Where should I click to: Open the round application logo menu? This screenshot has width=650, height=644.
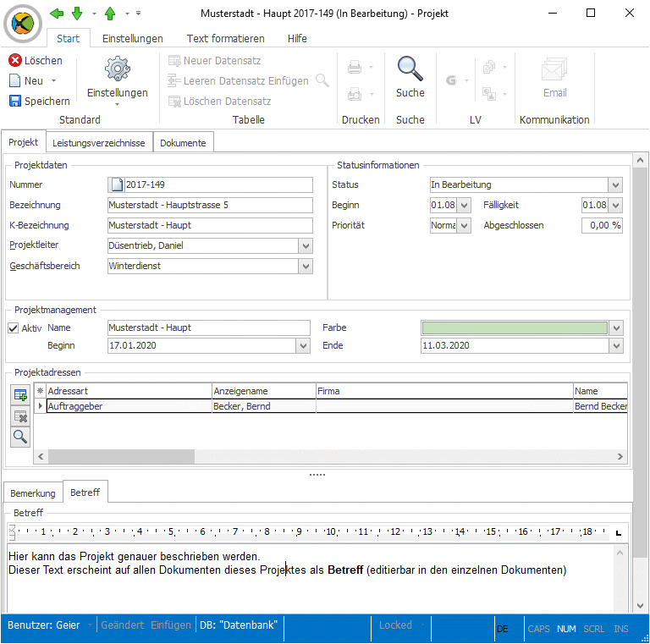[23, 24]
